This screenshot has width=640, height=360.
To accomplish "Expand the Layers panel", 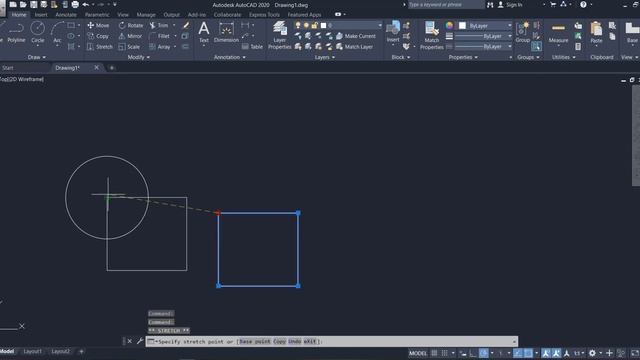I will 324,57.
